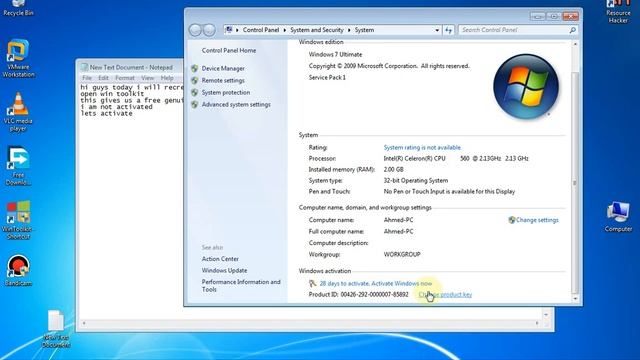Select New Text Document file on desktop
This screenshot has height=360, width=640.
56,329
